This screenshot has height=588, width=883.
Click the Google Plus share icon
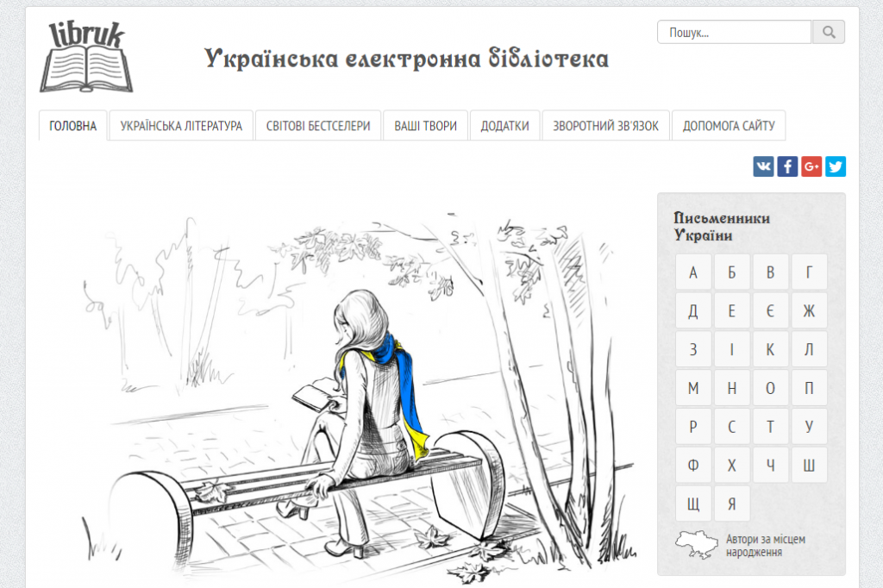tap(811, 166)
